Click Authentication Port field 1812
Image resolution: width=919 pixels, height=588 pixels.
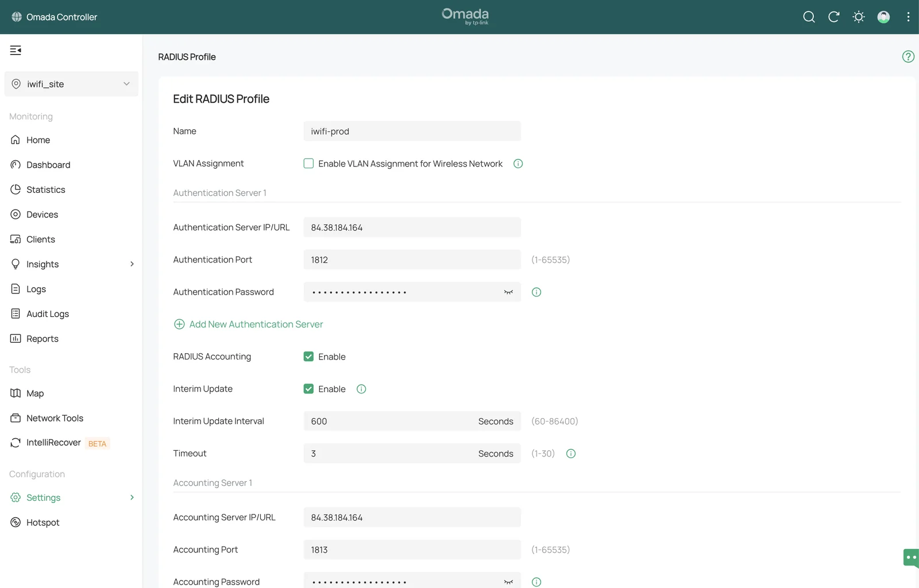[412, 260]
